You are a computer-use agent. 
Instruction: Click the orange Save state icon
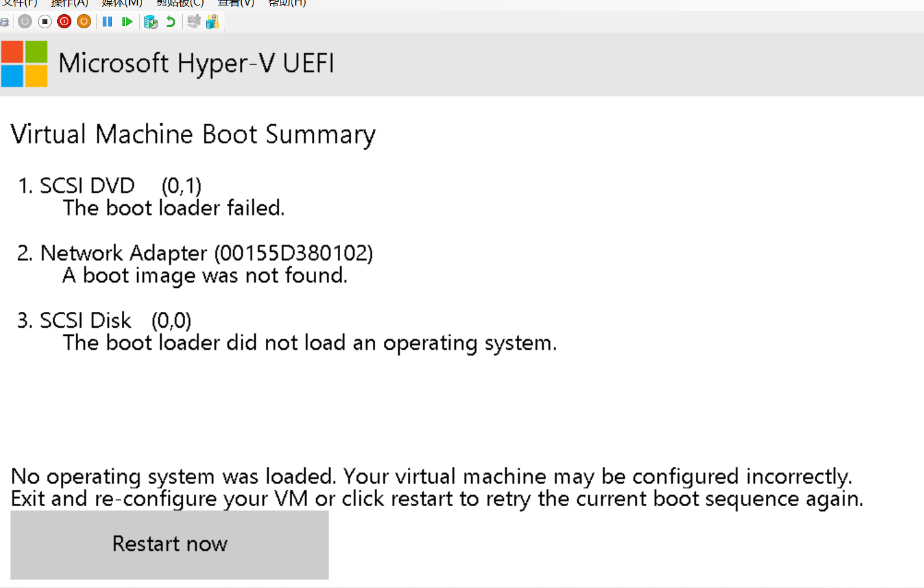click(84, 22)
